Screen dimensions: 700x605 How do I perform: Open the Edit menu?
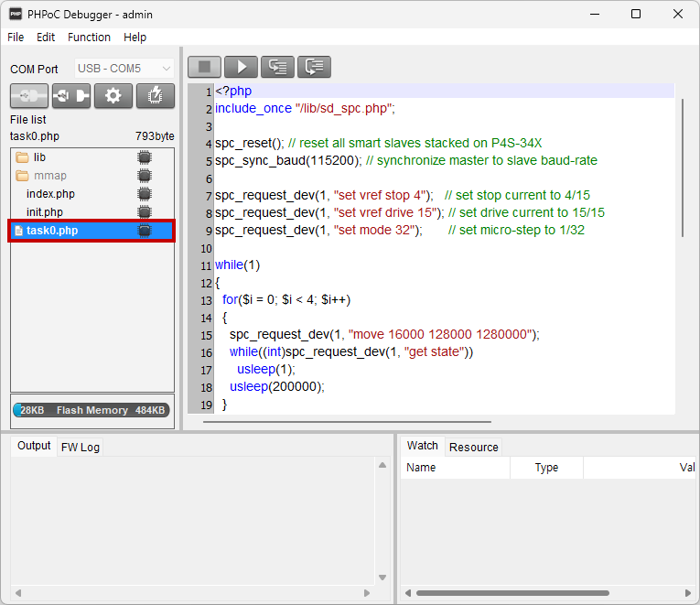46,37
